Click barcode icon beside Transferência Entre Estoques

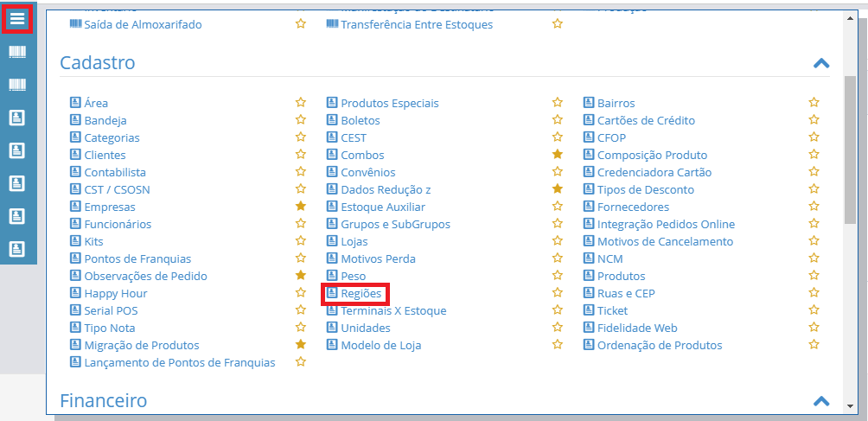tap(332, 24)
